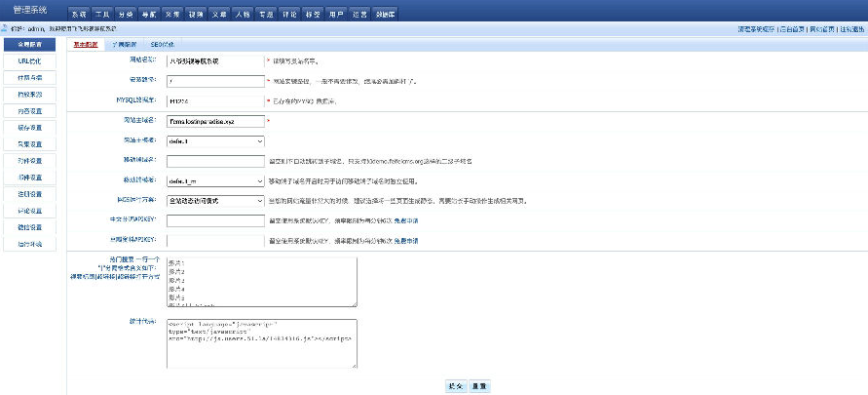Screen dimensions: 868x395
Task: Click the 提交 submit button
Action: pos(456,386)
